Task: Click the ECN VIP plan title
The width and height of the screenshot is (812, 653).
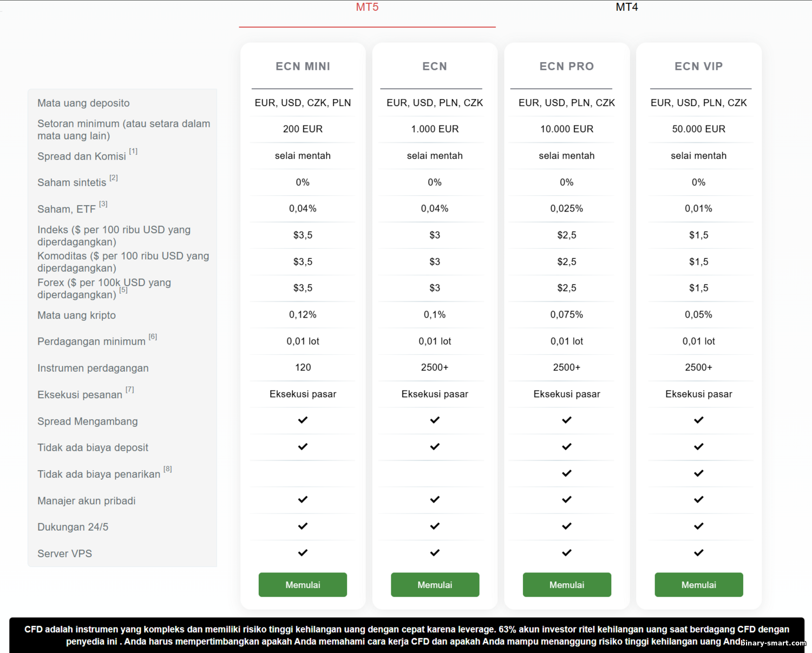Action: (698, 67)
